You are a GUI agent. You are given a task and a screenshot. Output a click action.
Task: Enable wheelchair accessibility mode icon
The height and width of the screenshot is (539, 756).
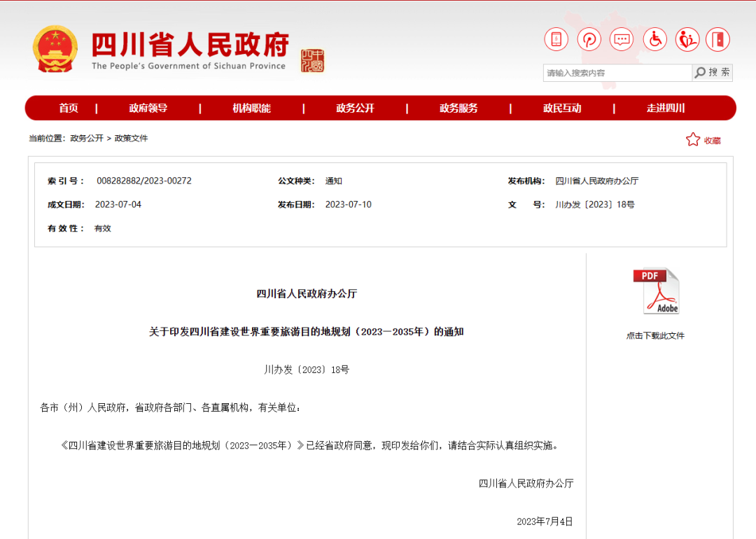click(x=654, y=39)
